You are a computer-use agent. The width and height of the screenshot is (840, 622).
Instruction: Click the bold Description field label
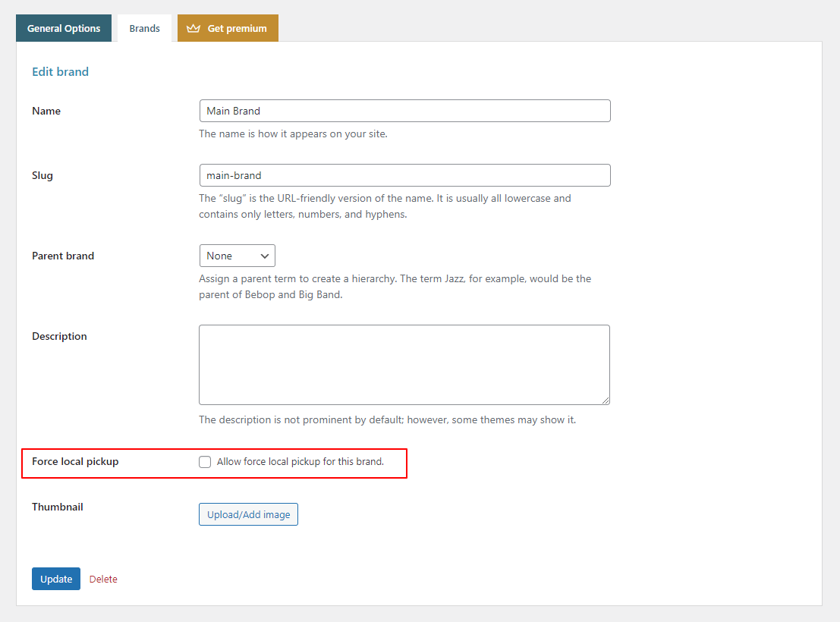click(x=59, y=336)
